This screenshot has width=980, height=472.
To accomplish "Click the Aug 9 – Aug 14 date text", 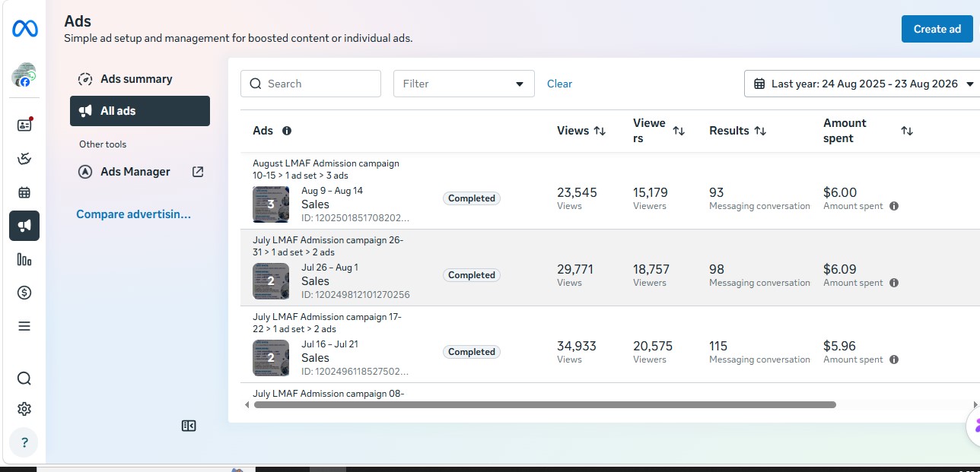I will tap(332, 191).
